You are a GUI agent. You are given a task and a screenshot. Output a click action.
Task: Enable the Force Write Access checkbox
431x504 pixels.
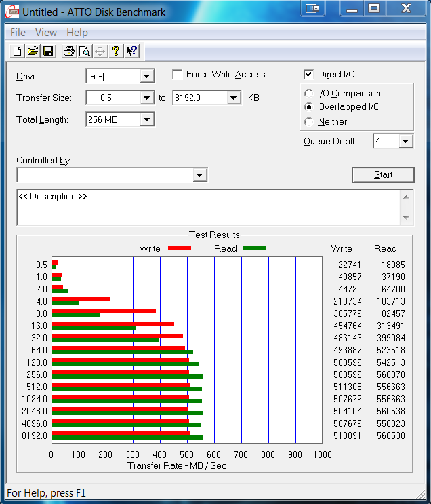pos(178,75)
